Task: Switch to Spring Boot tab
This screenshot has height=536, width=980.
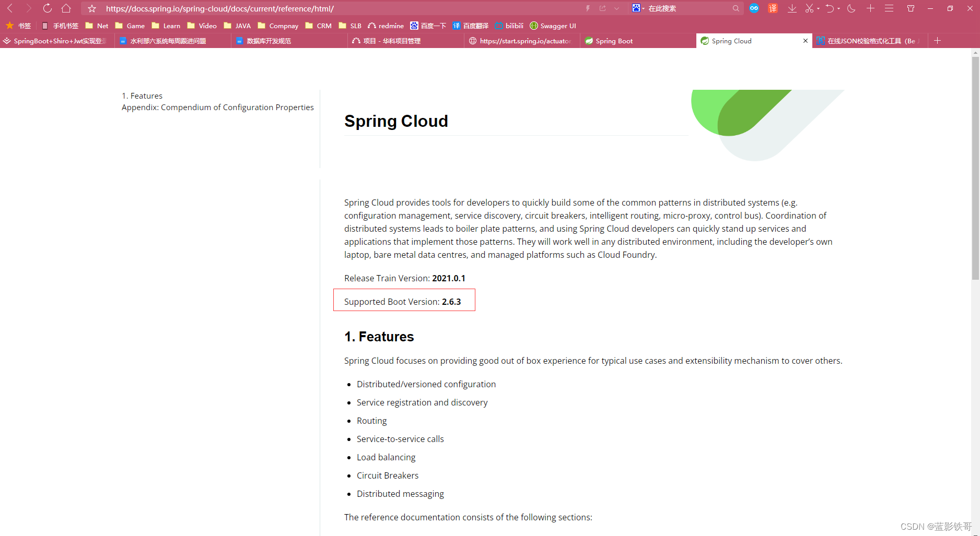Action: point(638,41)
